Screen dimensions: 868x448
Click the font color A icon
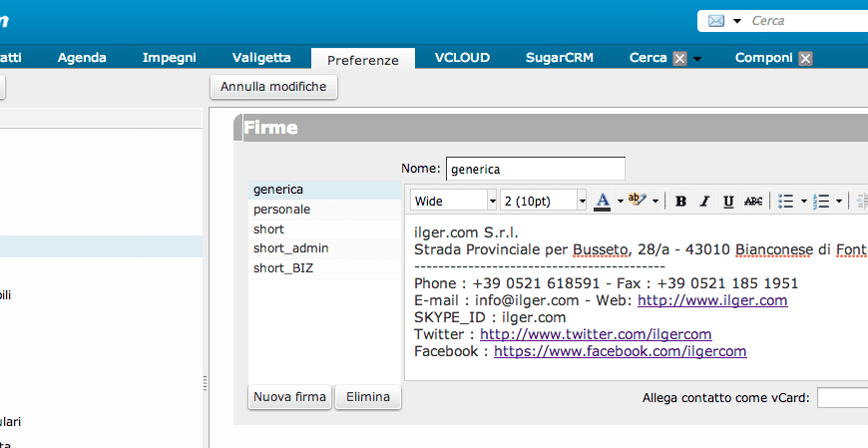(x=603, y=201)
